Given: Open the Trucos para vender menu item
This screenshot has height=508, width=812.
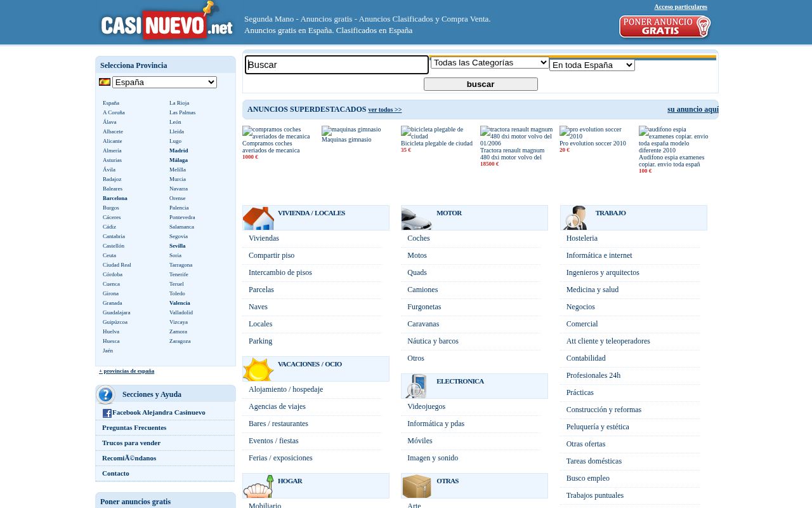Looking at the screenshot, I should [131, 443].
